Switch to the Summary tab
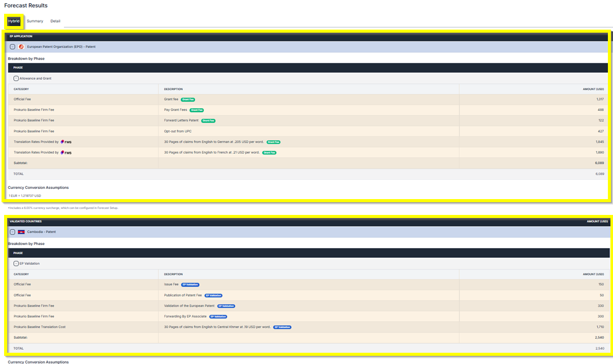 (x=35, y=21)
